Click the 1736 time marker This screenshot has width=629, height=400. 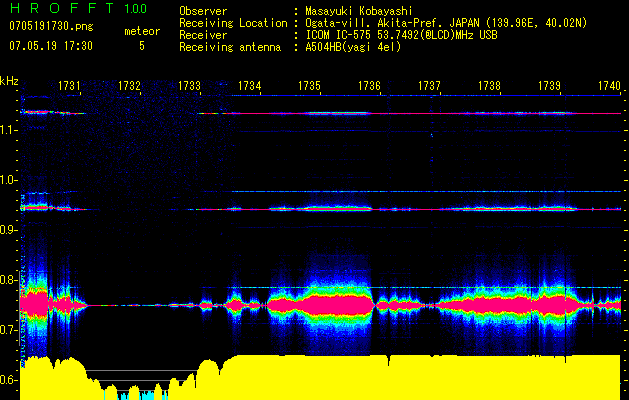[369, 85]
